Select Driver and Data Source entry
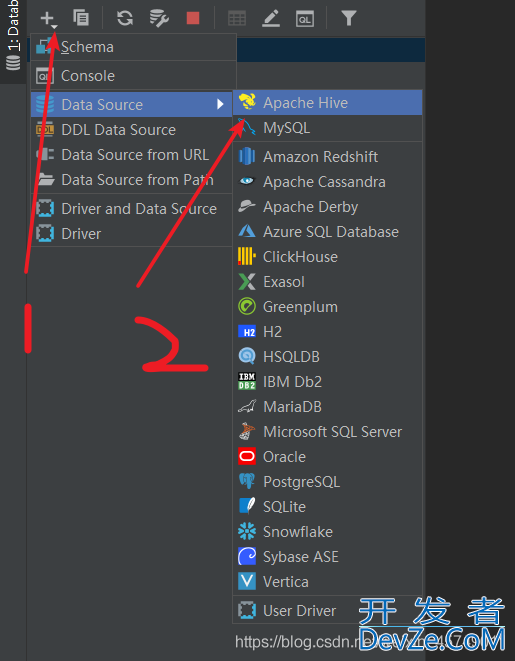This screenshot has width=515, height=661. tap(132, 209)
